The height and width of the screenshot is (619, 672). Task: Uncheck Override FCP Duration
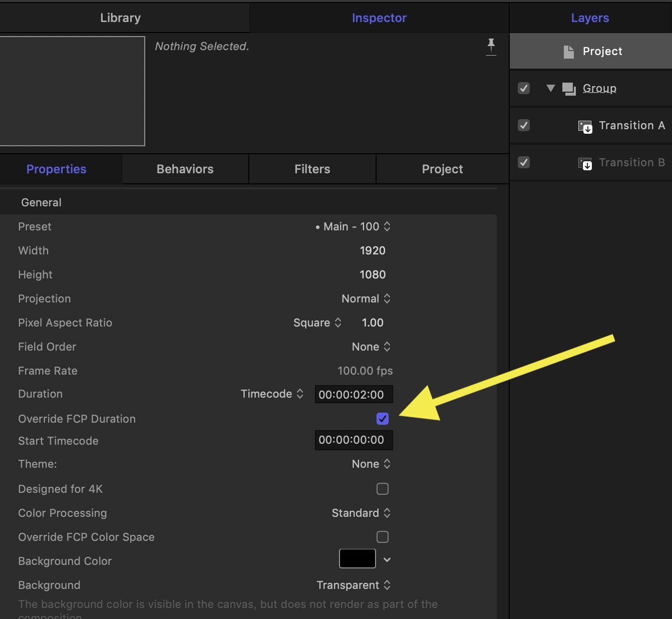tap(383, 419)
